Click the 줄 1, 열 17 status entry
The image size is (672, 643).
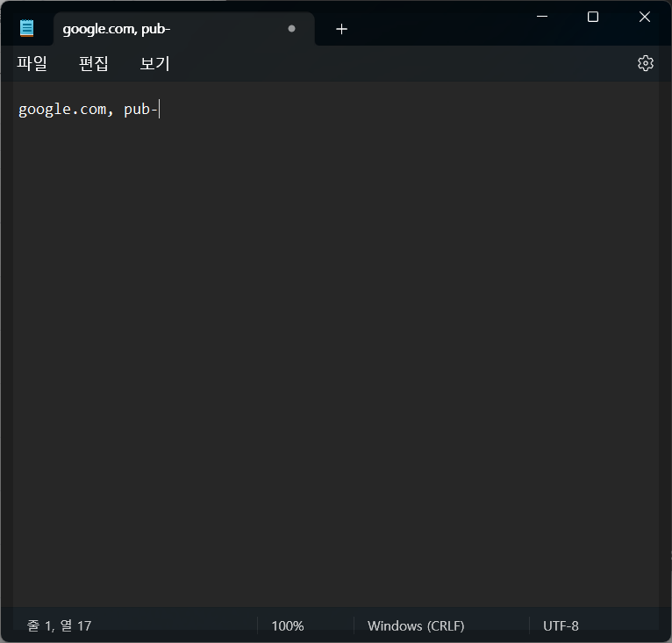[x=59, y=625]
